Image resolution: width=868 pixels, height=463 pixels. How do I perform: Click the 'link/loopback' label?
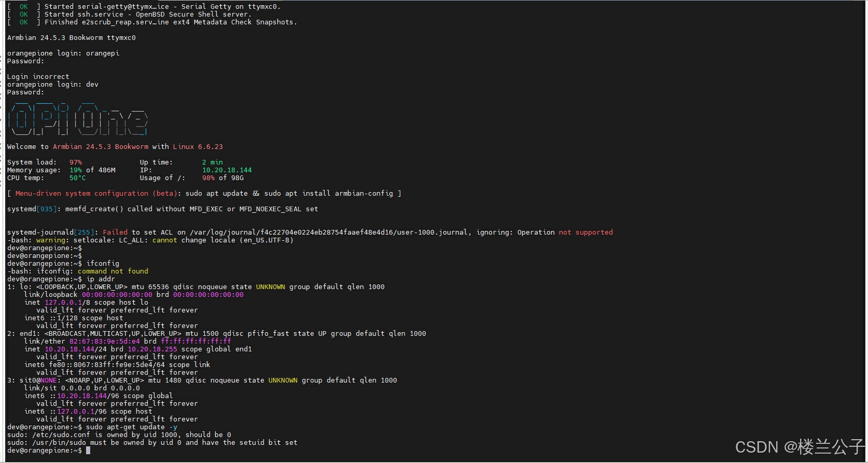51,295
